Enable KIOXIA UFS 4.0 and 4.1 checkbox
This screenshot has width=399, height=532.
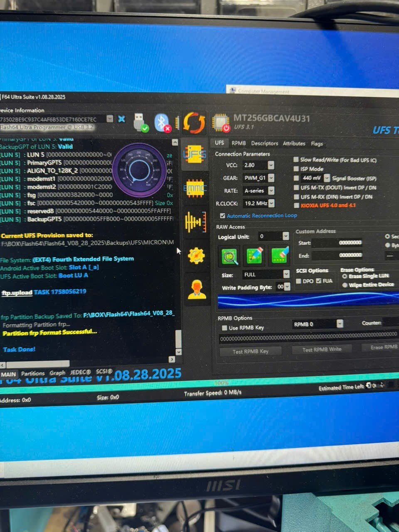[x=296, y=205]
